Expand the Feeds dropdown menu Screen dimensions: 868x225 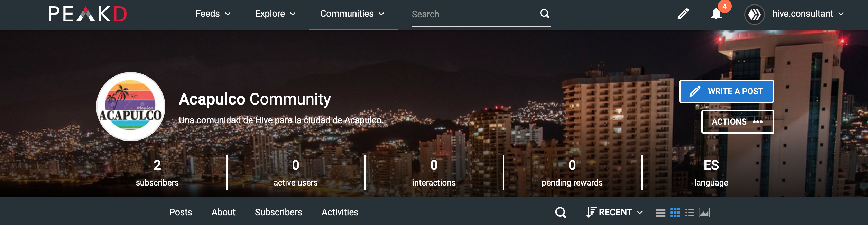[x=213, y=14]
